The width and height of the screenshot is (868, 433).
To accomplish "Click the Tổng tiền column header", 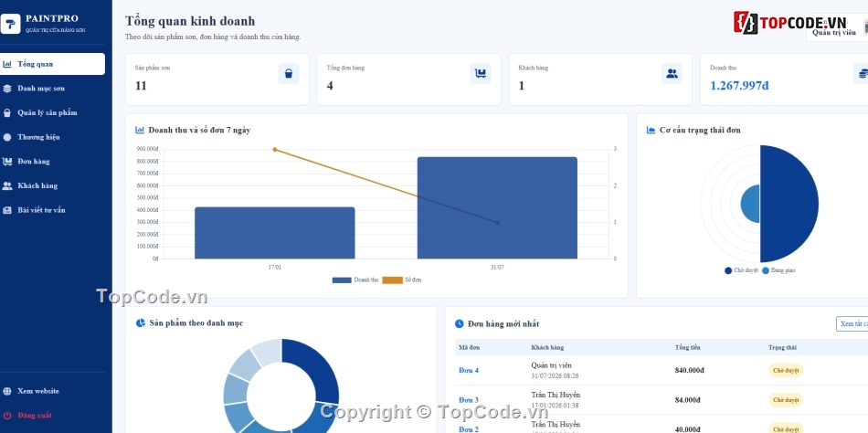I will [687, 348].
